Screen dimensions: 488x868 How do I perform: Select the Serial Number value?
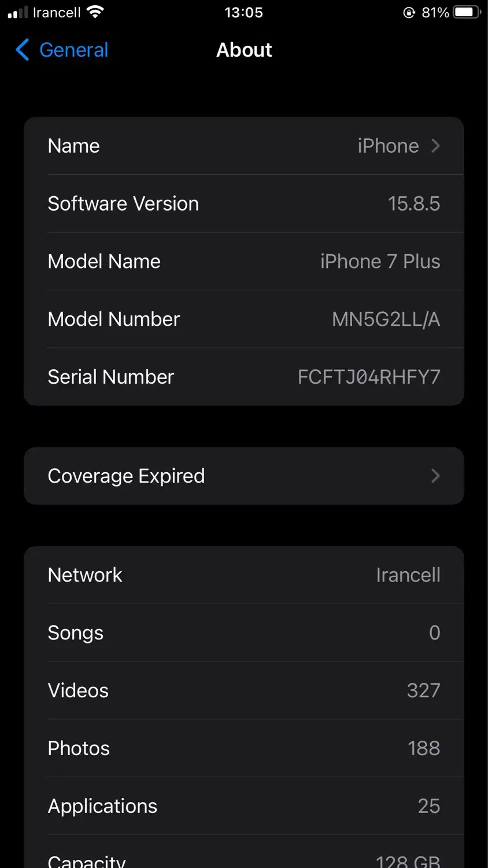coord(369,377)
